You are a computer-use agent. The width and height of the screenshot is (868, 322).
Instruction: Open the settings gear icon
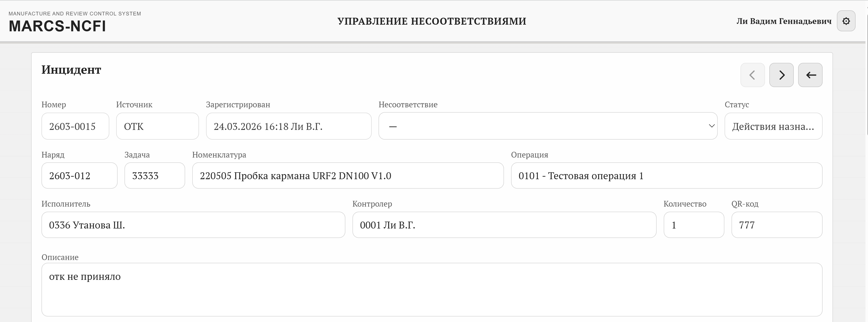[x=846, y=21]
